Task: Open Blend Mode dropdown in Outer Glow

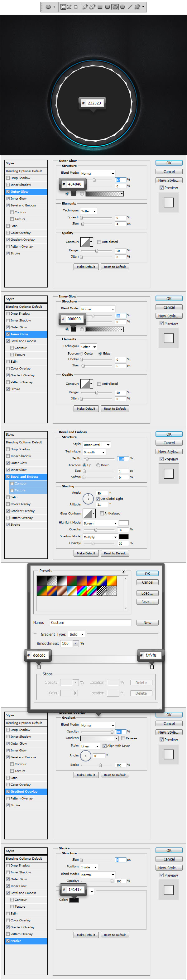Action: tap(97, 173)
